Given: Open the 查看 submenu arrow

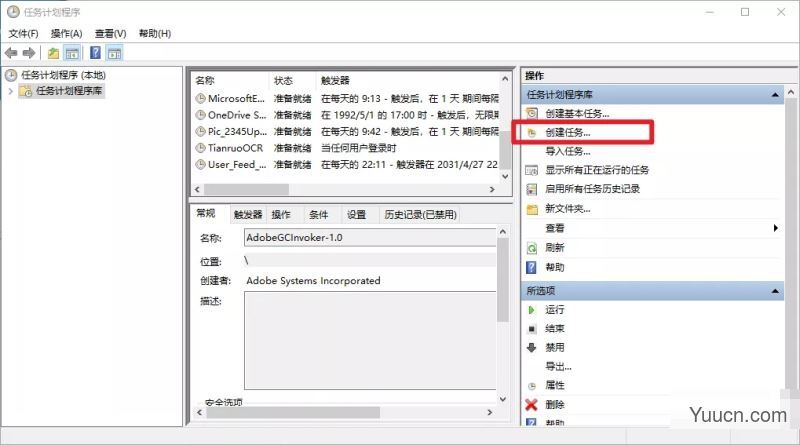Looking at the screenshot, I should [775, 228].
